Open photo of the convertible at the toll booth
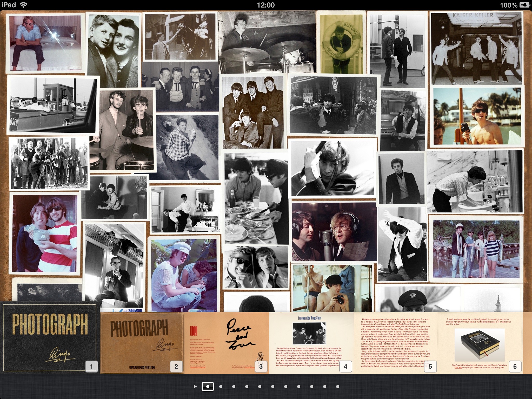 [x=53, y=105]
